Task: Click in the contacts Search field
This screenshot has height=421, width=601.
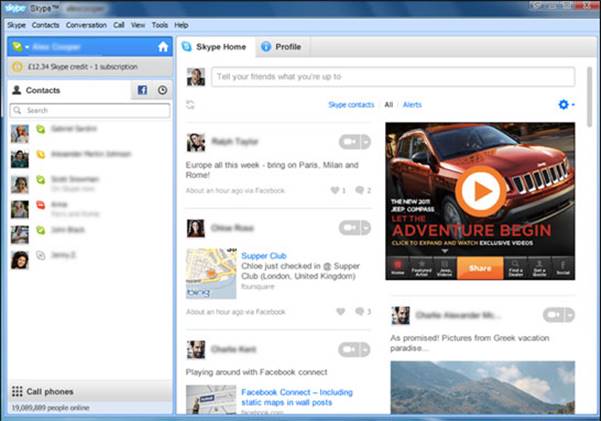Action: [x=90, y=110]
